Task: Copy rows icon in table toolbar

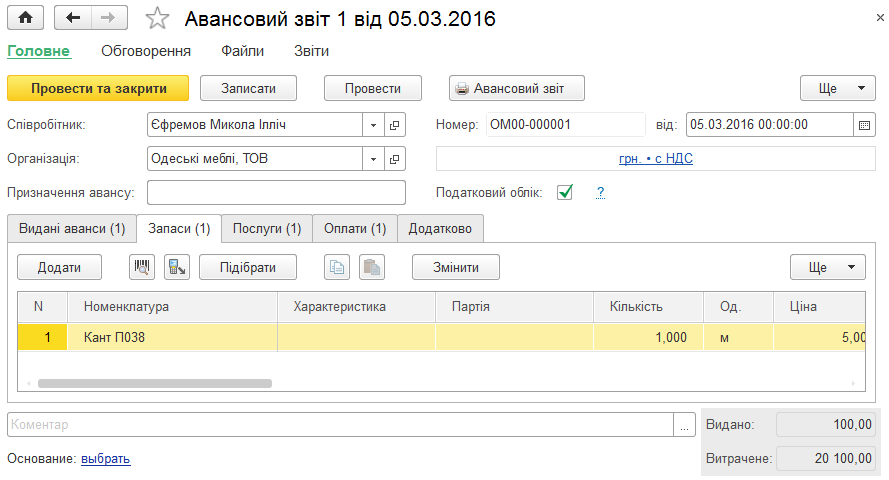Action: click(x=337, y=267)
